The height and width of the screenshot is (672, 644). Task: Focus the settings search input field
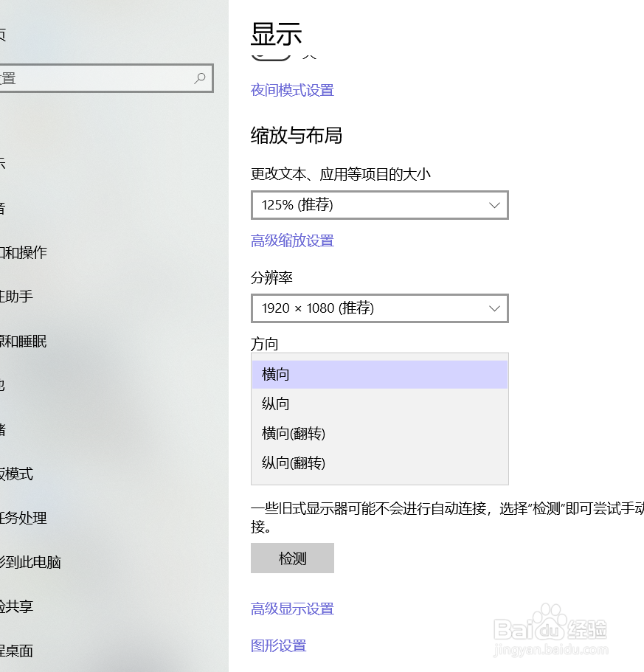tap(105, 78)
